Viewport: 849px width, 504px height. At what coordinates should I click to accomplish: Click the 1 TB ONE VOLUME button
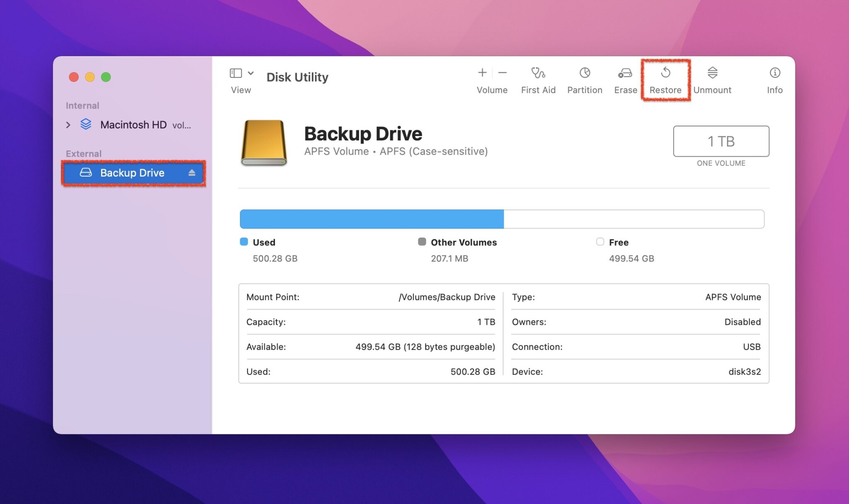pyautogui.click(x=721, y=141)
